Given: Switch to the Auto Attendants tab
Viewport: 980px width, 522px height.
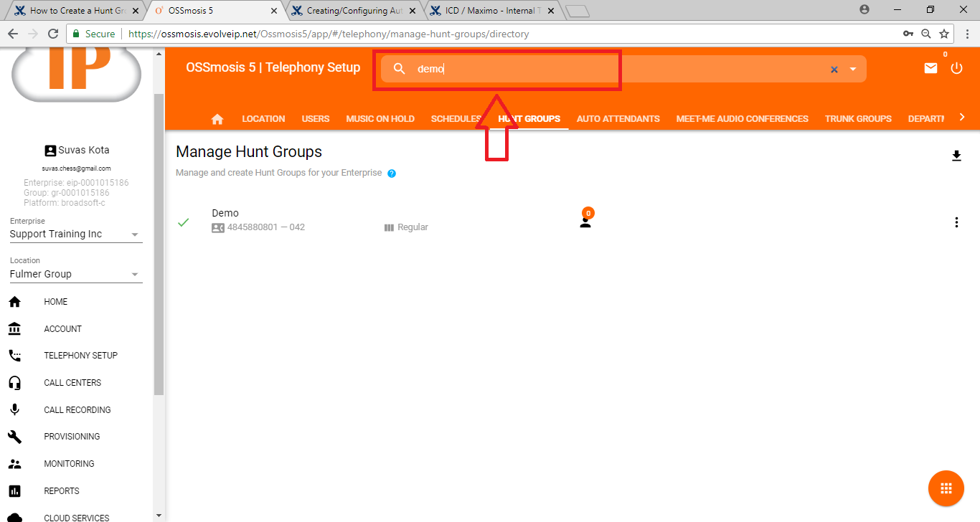Looking at the screenshot, I should tap(618, 119).
